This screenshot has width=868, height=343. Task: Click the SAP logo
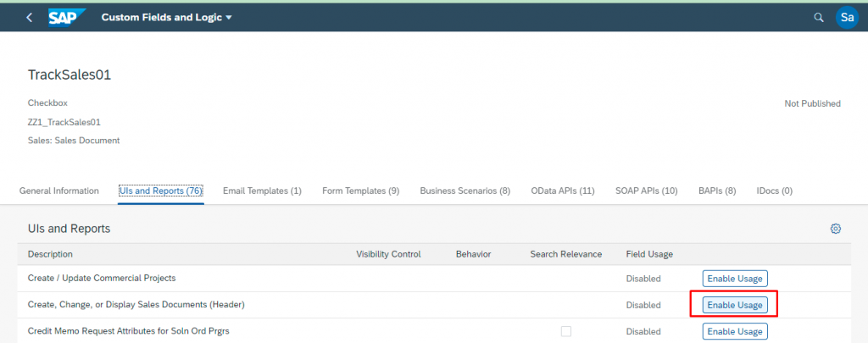tap(67, 17)
